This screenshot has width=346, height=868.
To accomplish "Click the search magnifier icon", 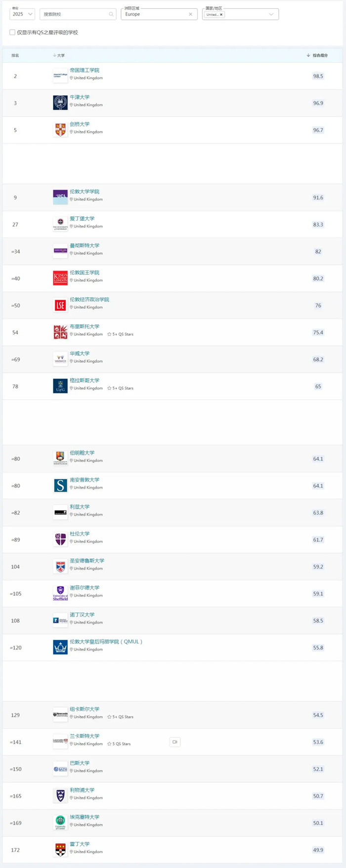I will [111, 14].
